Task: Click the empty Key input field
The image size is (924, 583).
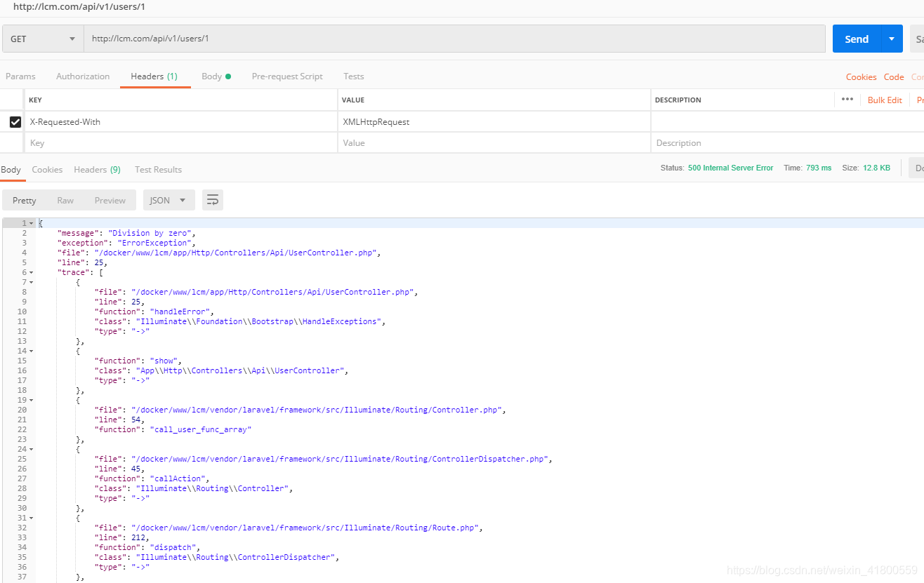Action: coord(180,143)
